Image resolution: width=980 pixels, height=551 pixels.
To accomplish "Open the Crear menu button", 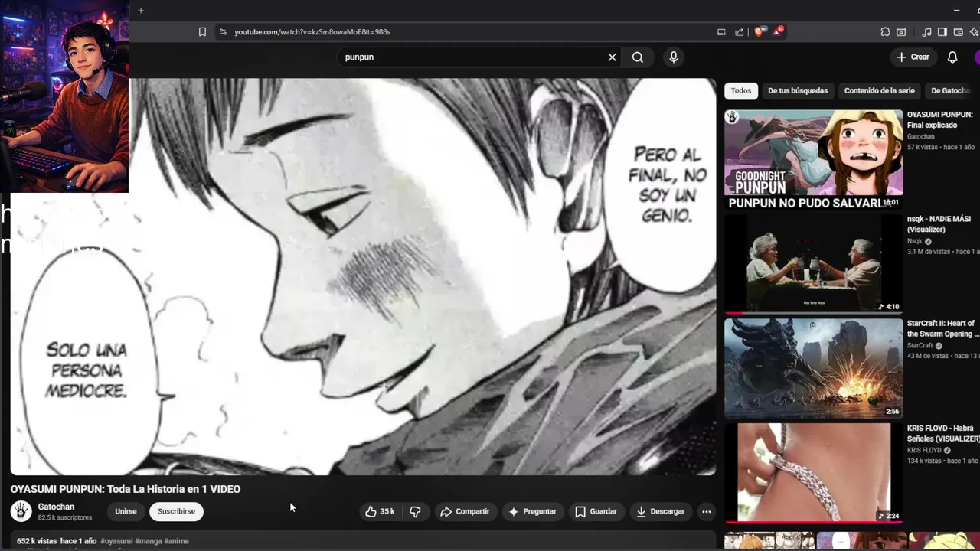I will [913, 57].
